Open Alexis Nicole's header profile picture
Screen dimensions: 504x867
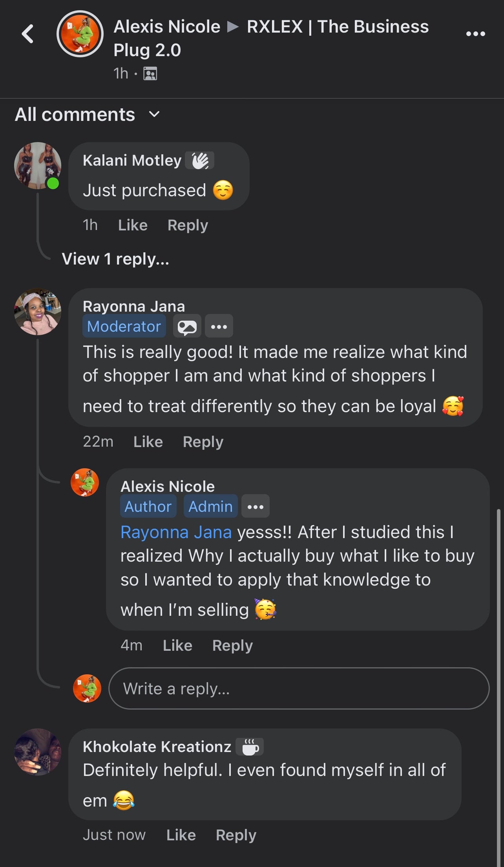point(80,34)
